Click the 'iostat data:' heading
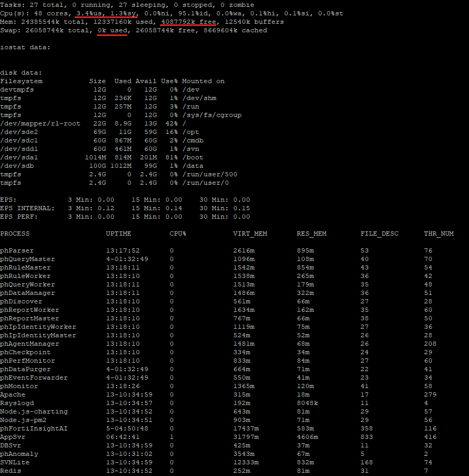The height and width of the screenshot is (476, 469). pyautogui.click(x=25, y=48)
